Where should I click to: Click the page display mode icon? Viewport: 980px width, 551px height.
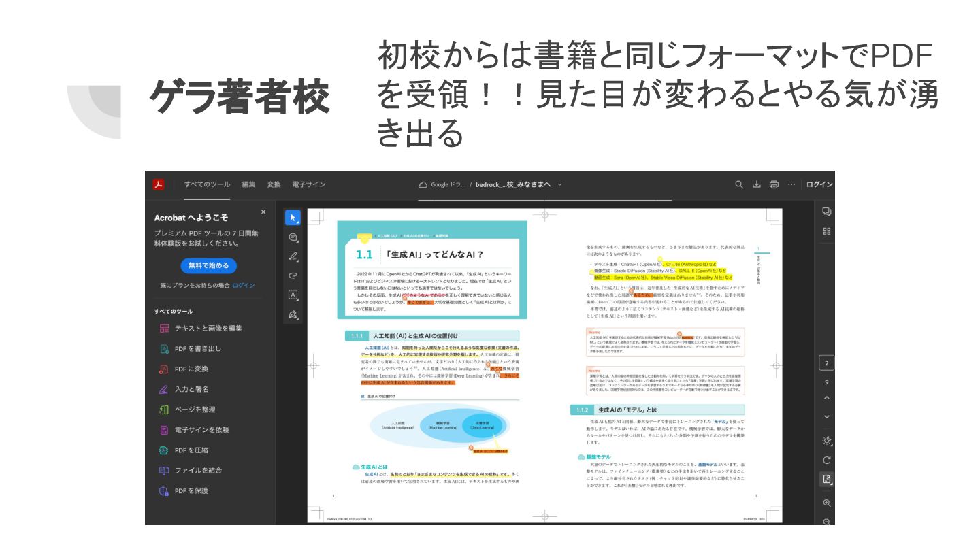click(x=827, y=480)
